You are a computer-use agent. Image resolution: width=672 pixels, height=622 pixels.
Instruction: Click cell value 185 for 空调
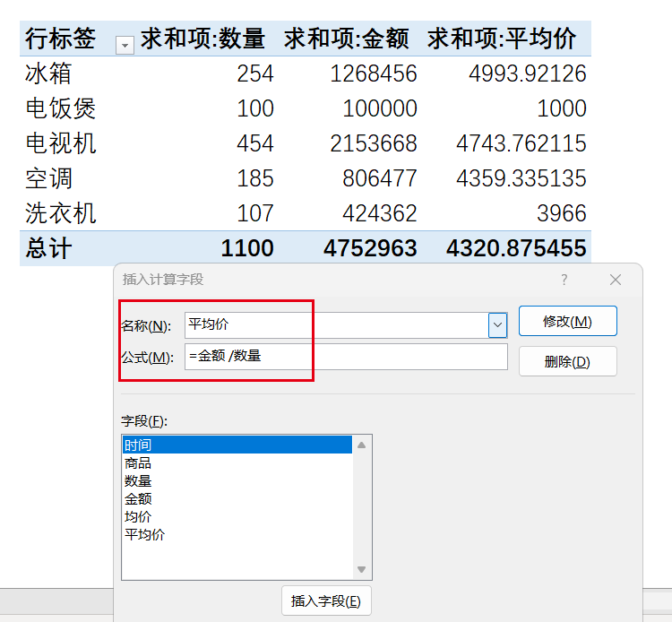pyautogui.click(x=255, y=178)
